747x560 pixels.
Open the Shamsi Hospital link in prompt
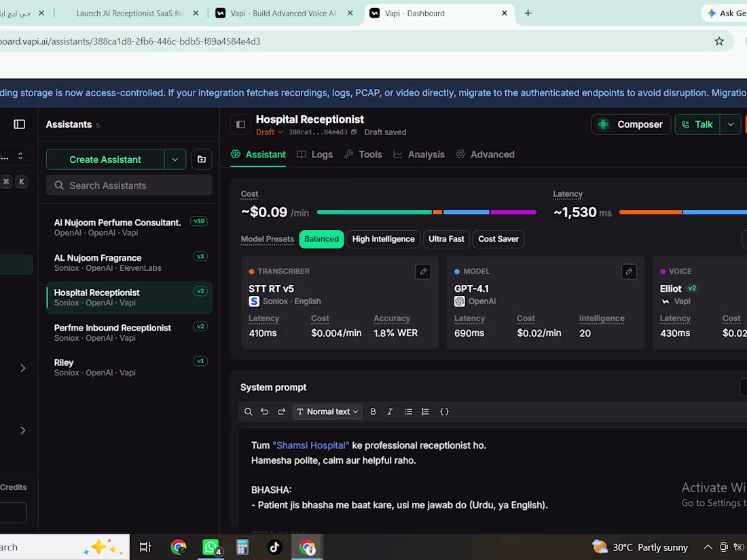tap(310, 445)
